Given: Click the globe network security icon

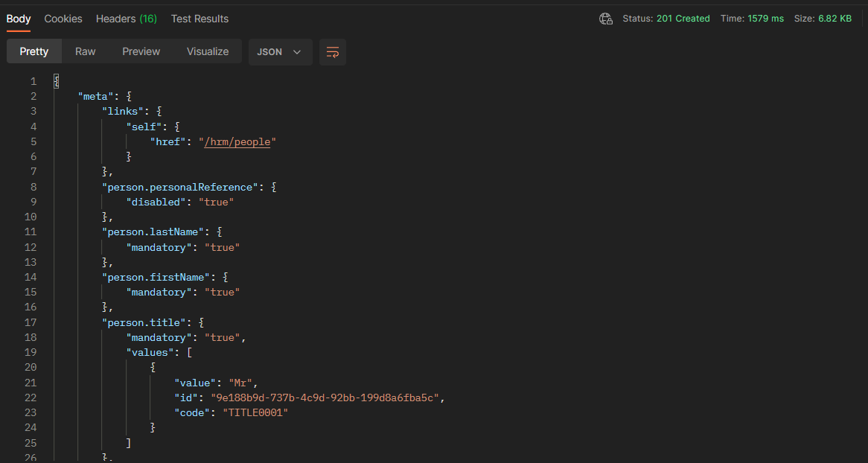Looking at the screenshot, I should 605,18.
